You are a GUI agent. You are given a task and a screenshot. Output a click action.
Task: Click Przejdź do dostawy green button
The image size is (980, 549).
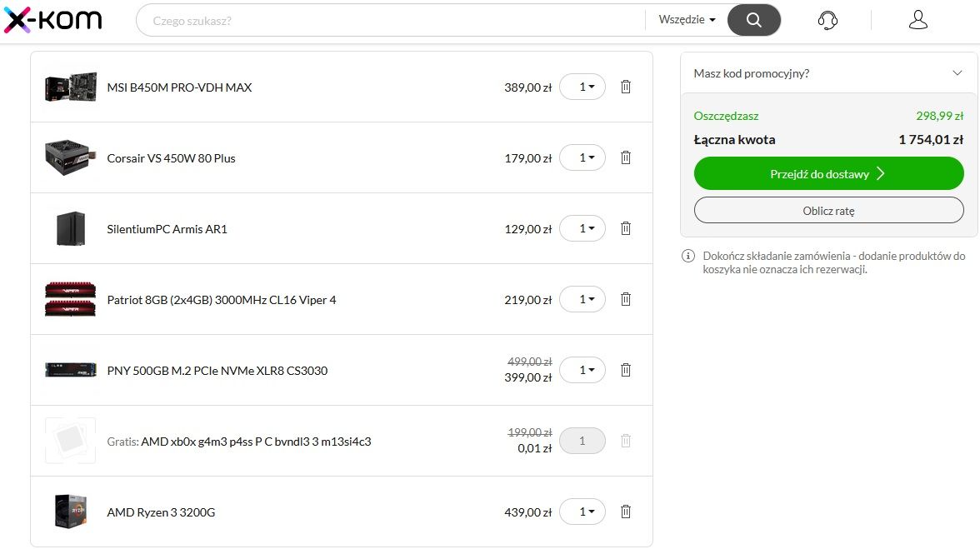(828, 173)
